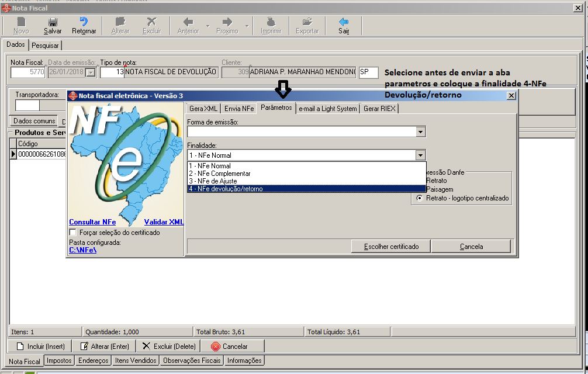588x374 pixels.
Task: Open the Dados comuns tab
Action: (34, 120)
